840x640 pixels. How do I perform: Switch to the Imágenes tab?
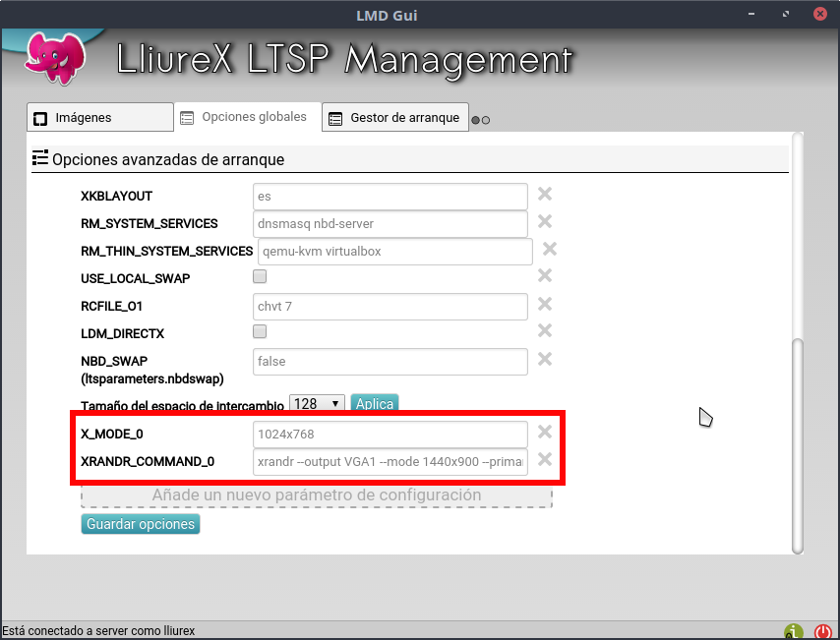[99, 118]
